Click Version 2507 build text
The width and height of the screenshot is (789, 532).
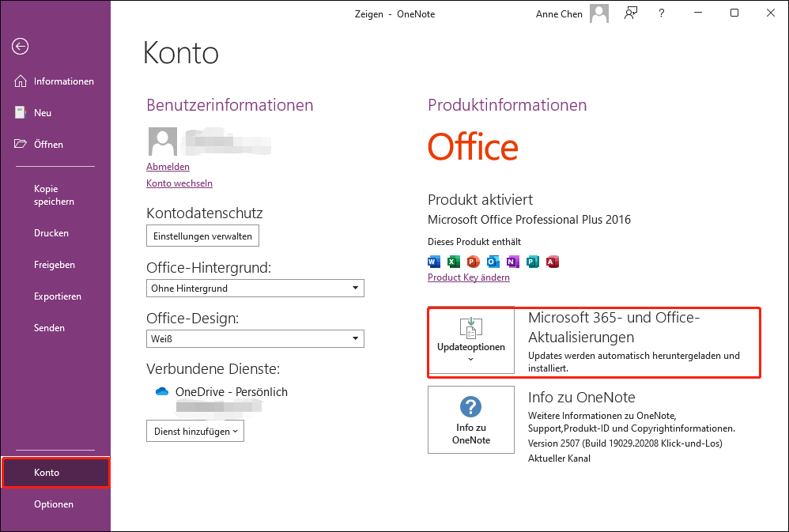tap(625, 443)
